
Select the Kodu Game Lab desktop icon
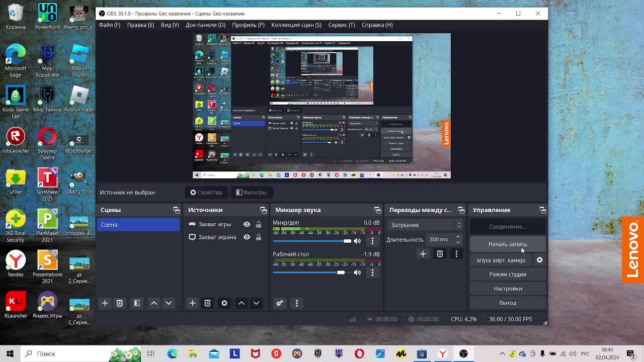(x=16, y=102)
